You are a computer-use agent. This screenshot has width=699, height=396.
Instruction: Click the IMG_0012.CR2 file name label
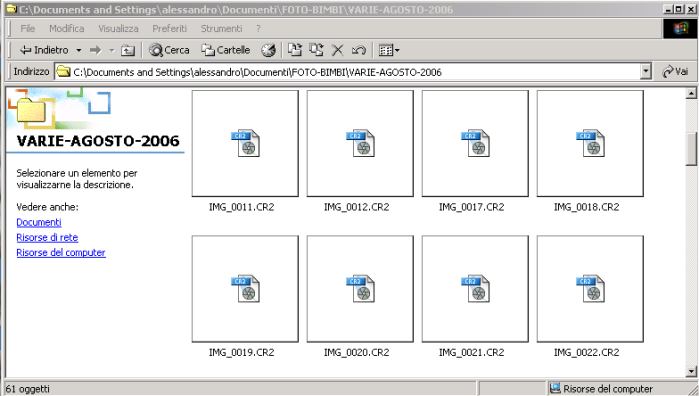(357, 207)
